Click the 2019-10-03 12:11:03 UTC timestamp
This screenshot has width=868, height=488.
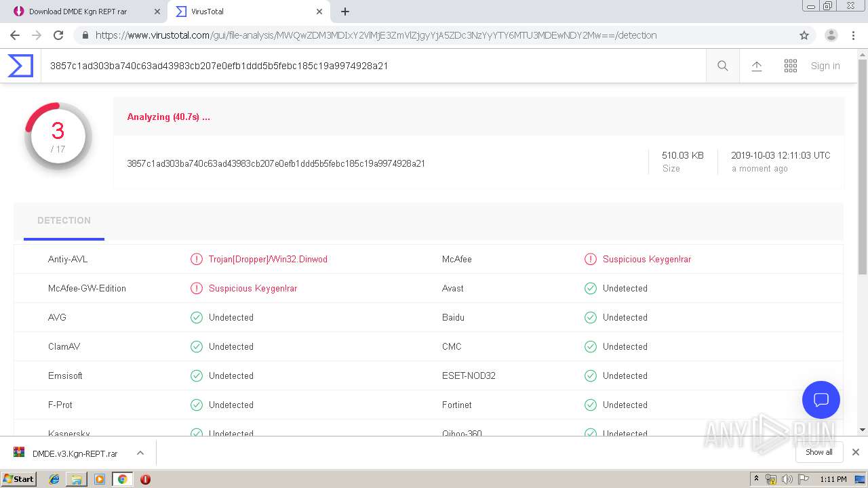781,155
